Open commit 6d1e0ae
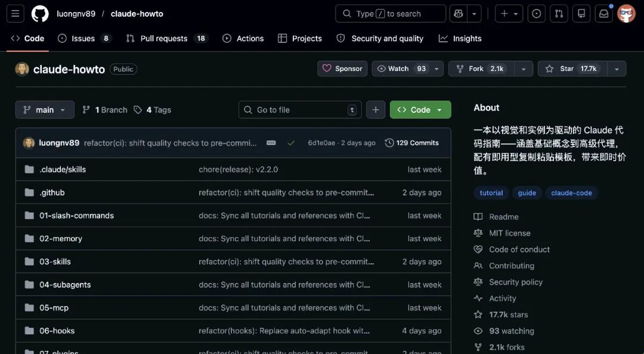The height and width of the screenshot is (354, 644). pyautogui.click(x=321, y=143)
